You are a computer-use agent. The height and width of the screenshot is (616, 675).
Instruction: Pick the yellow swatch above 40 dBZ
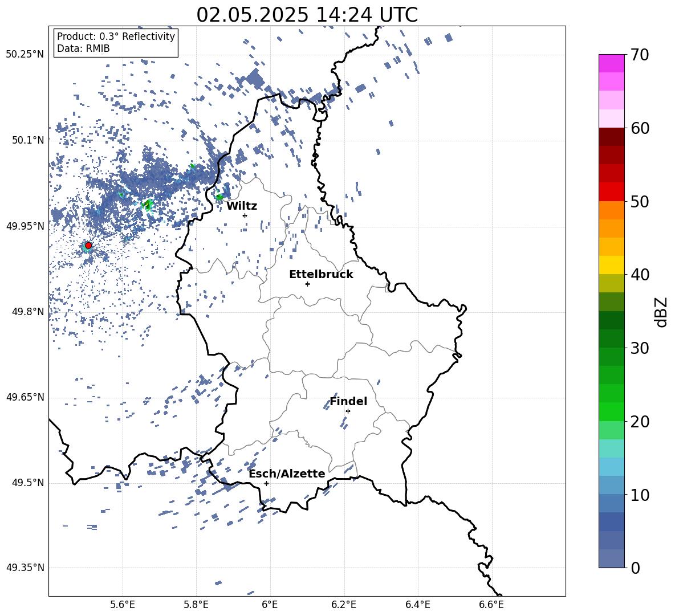coord(611,265)
